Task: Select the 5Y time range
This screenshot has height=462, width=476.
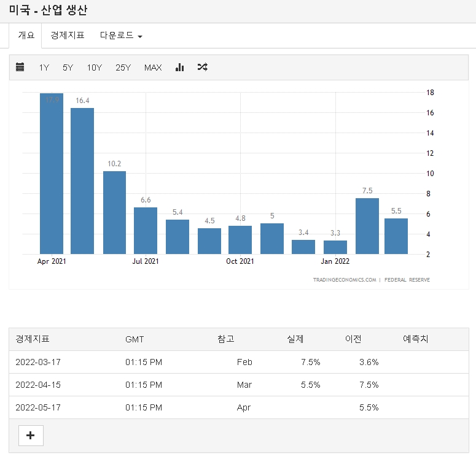Action: coord(68,67)
